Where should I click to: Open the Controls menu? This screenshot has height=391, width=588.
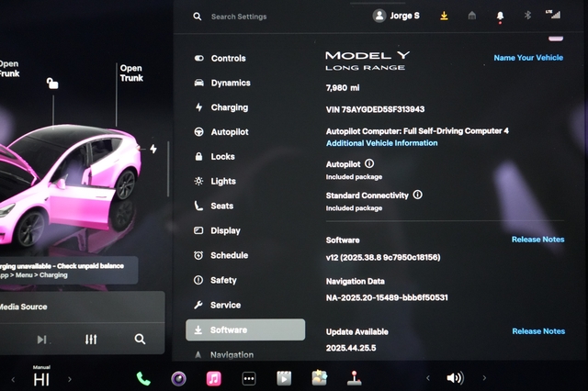(220, 58)
